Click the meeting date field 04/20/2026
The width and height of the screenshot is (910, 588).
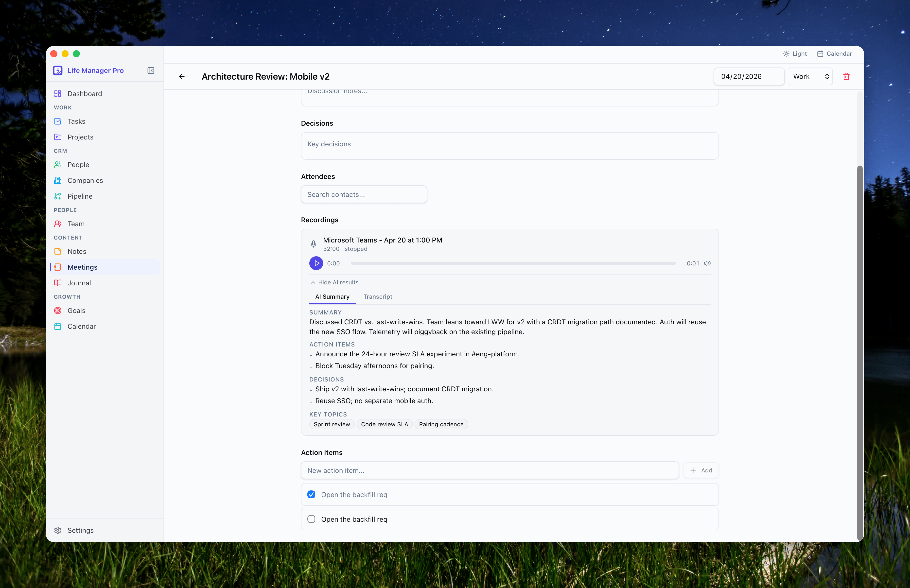click(749, 76)
